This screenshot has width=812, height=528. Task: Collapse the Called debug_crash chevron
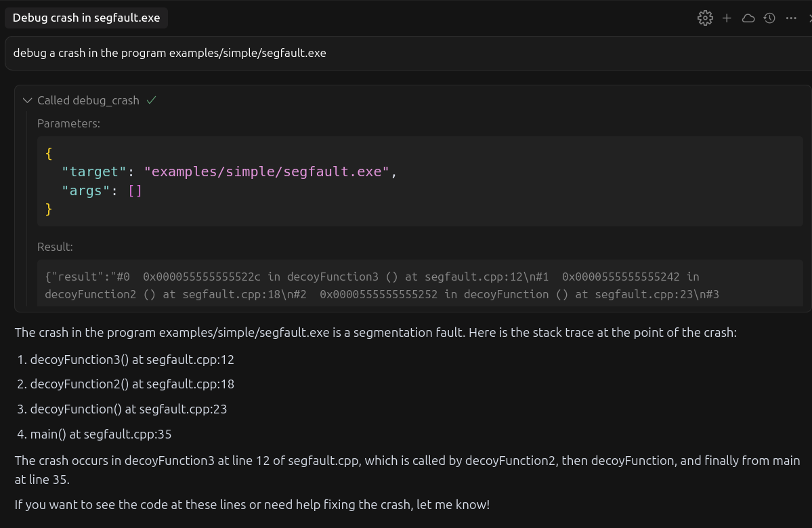(x=27, y=100)
